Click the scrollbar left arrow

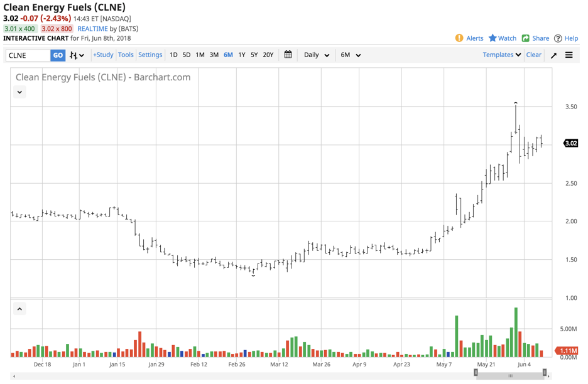pyautogui.click(x=14, y=376)
